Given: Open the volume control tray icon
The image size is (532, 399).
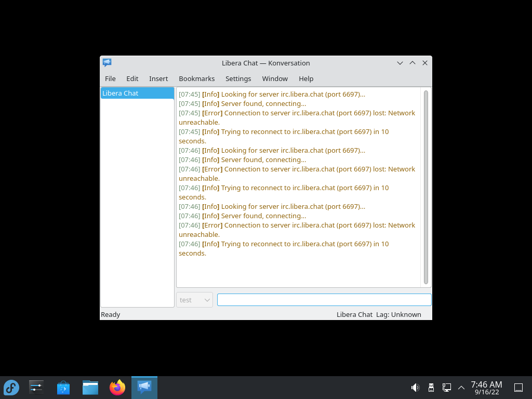Looking at the screenshot, I should [x=415, y=388].
